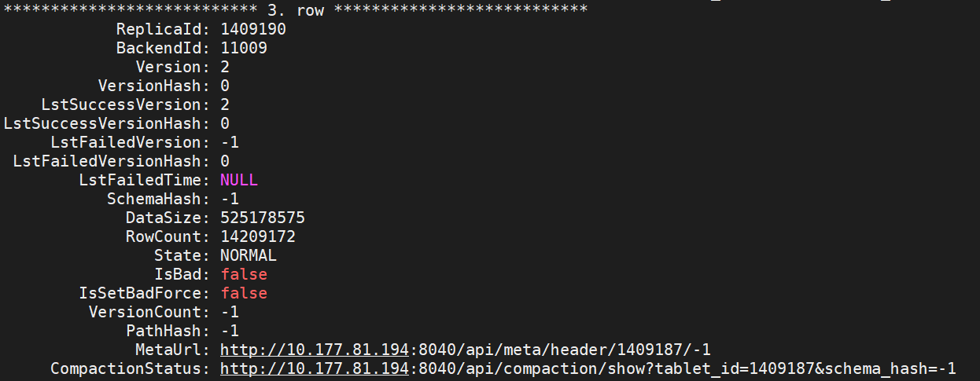Click the State value NORMAL
The height and width of the screenshot is (381, 980).
(249, 255)
